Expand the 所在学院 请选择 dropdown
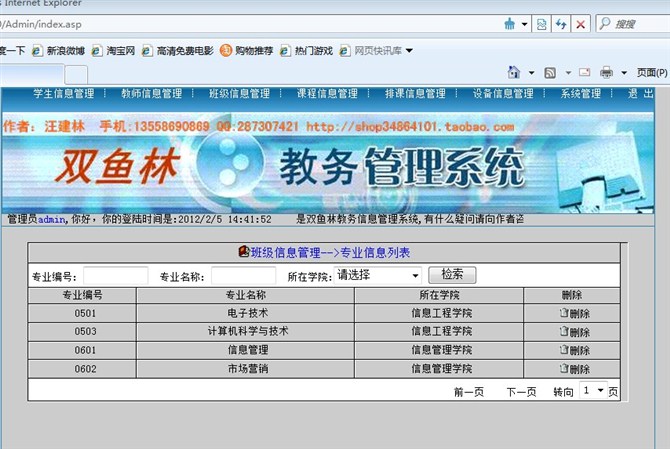The image size is (670, 449). point(378,275)
